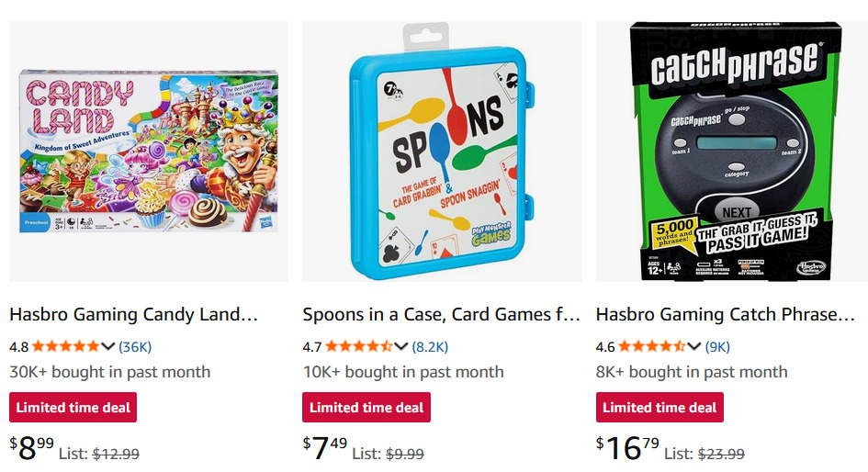The width and height of the screenshot is (868, 472).
Task: Open the 36K reviews link
Action: [x=135, y=346]
